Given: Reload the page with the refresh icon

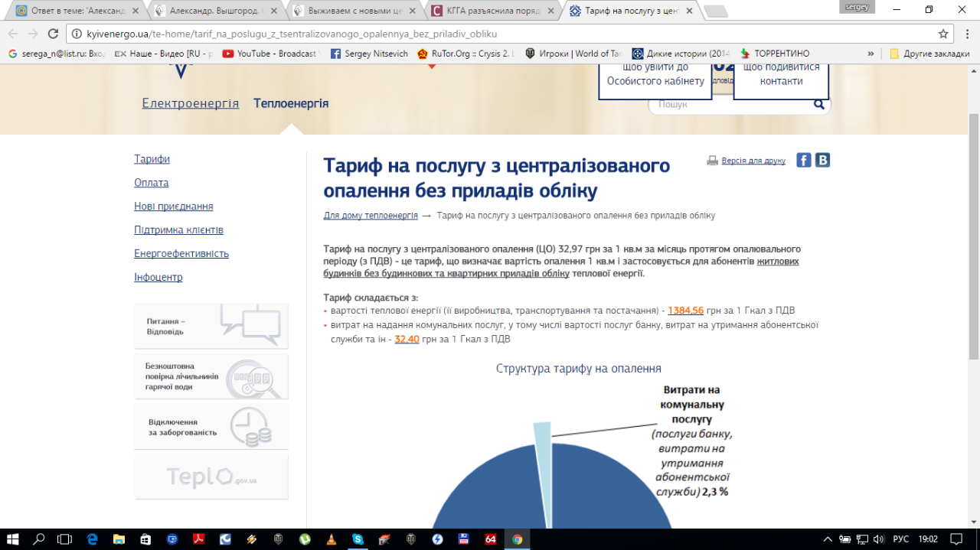Looking at the screenshot, I should tap(53, 34).
